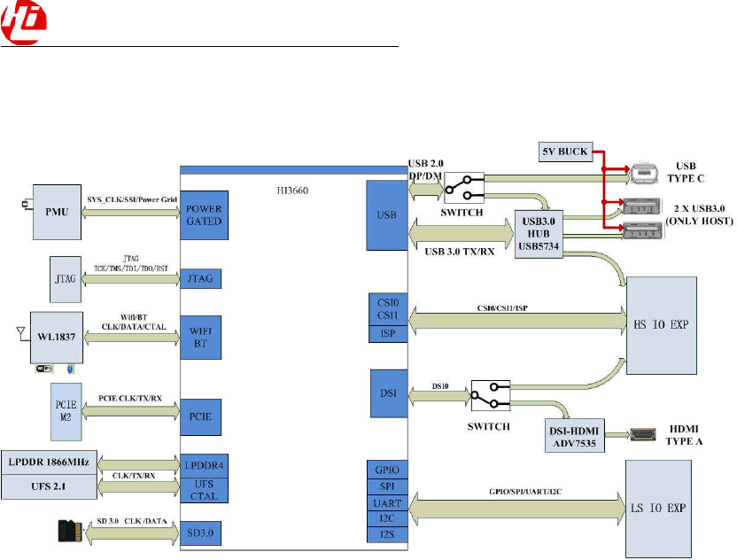The width and height of the screenshot is (737, 560).
Task: Select the SD3.0 block
Action: tap(201, 533)
